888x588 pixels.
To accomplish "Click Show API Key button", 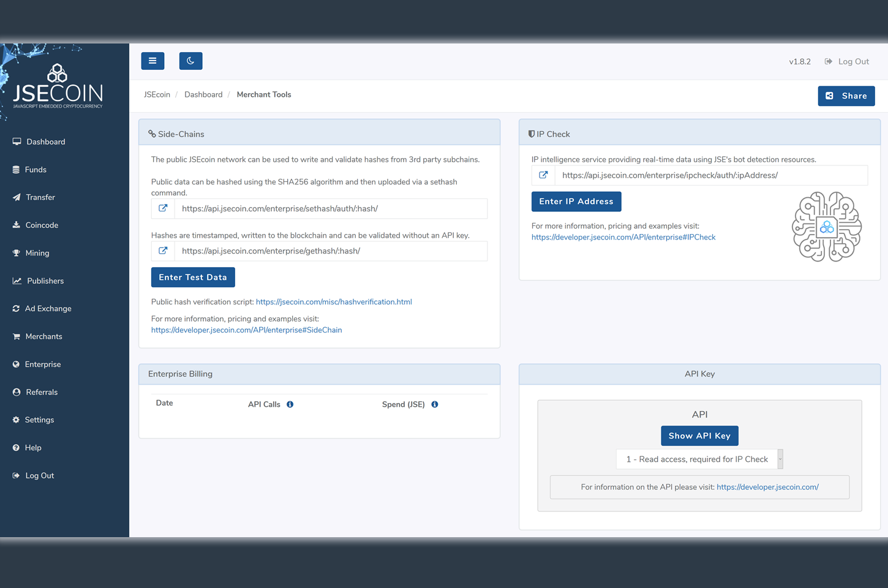I will click(699, 436).
